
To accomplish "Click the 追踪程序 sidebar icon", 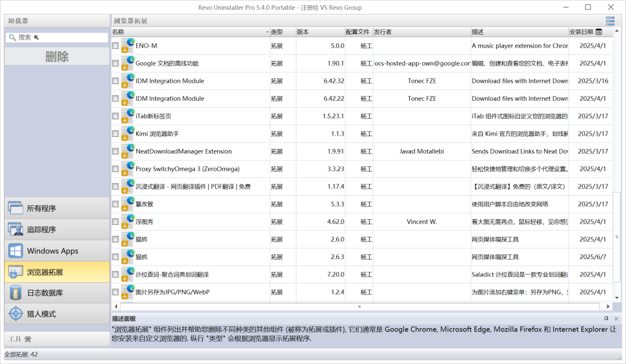I will pyautogui.click(x=15, y=229).
